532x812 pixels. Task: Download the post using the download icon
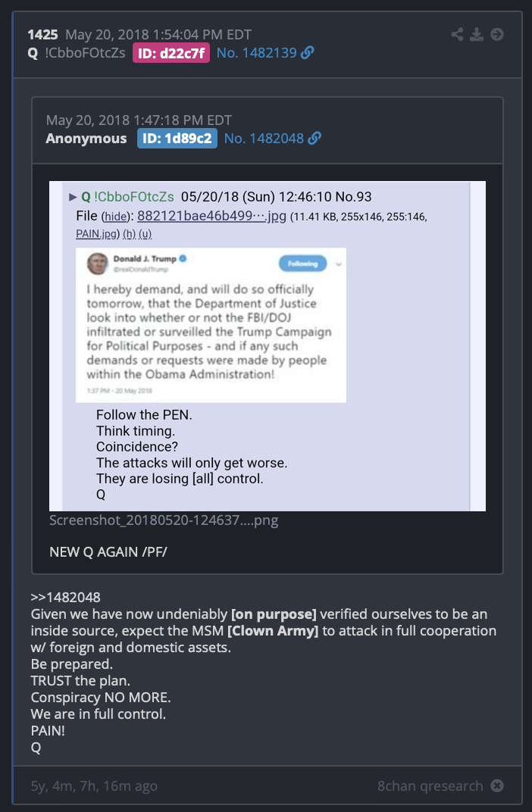pyautogui.click(x=477, y=34)
